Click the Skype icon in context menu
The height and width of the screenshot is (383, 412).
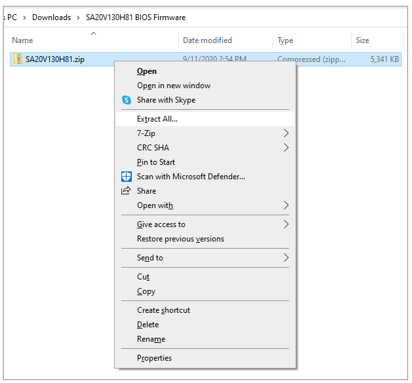tap(126, 100)
